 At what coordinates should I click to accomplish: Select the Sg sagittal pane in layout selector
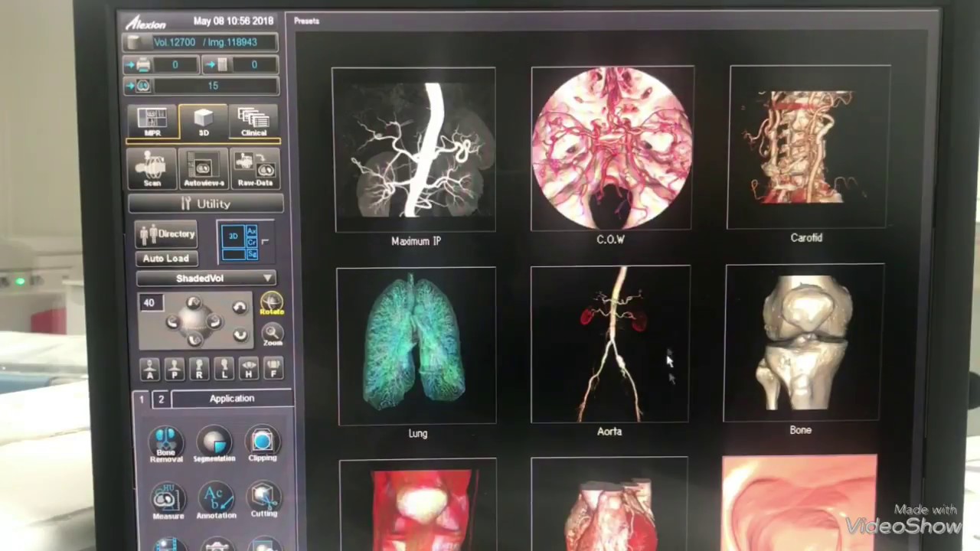[251, 253]
